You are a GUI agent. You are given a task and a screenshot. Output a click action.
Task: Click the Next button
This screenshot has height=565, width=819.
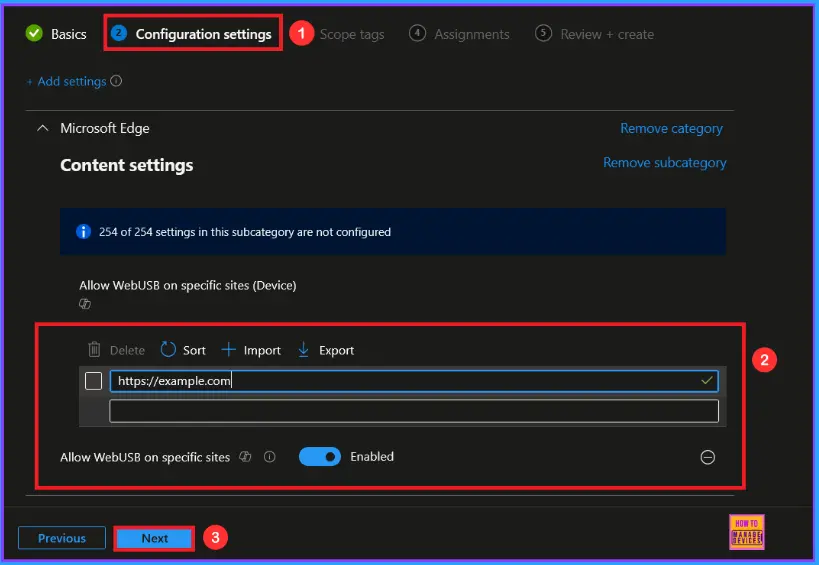coord(155,538)
